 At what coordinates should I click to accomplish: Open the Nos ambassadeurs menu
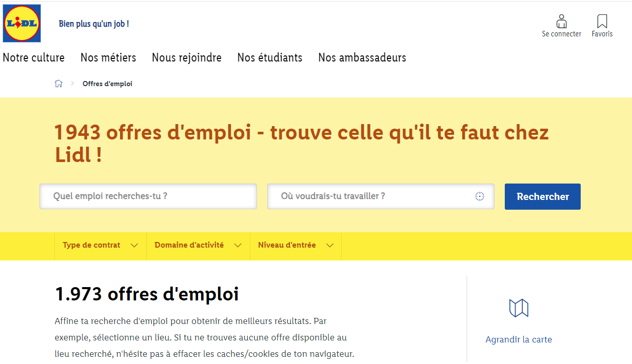coord(362,57)
